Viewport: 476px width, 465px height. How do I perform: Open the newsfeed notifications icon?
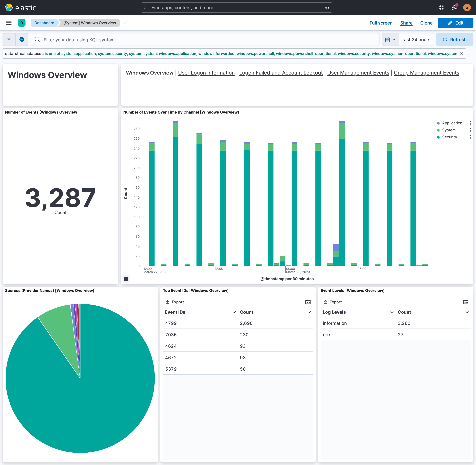454,8
